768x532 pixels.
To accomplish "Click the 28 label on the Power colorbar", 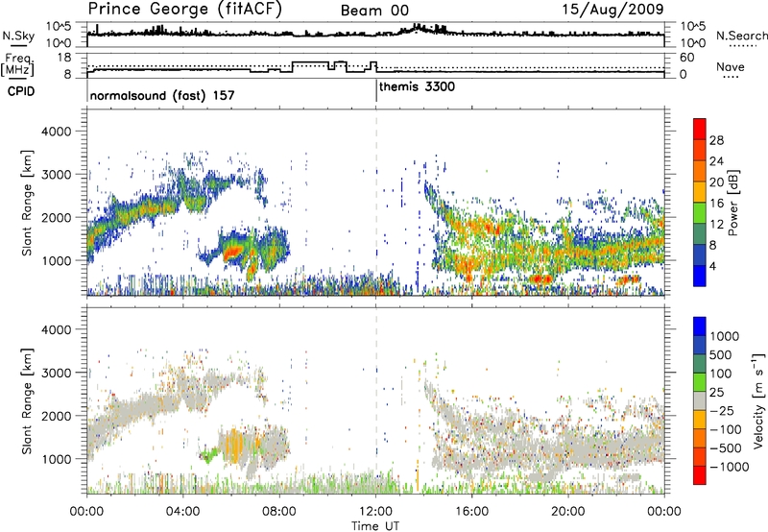I will [716, 140].
